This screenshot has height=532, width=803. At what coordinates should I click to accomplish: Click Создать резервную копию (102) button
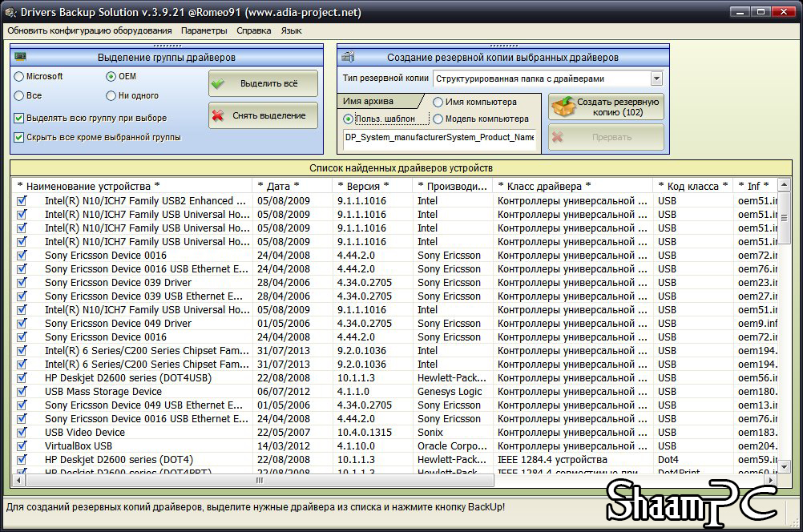(607, 107)
